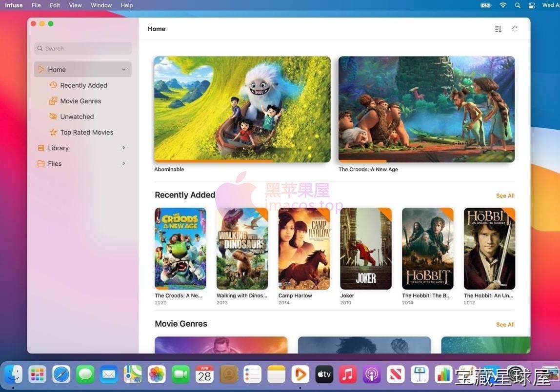Image resolution: width=560 pixels, height=392 pixels.
Task: Open the Infuse application menu
Action: click(14, 5)
